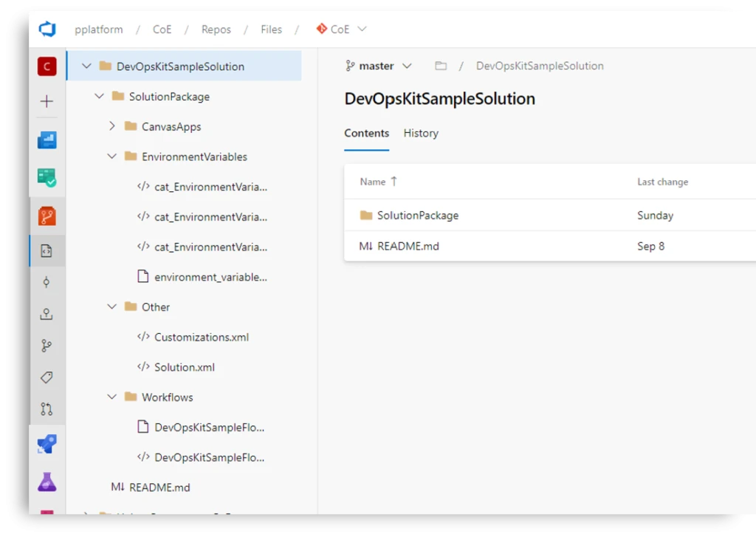The height and width of the screenshot is (537, 756).
Task: Open the Commits icon in the sidebar
Action: click(47, 281)
